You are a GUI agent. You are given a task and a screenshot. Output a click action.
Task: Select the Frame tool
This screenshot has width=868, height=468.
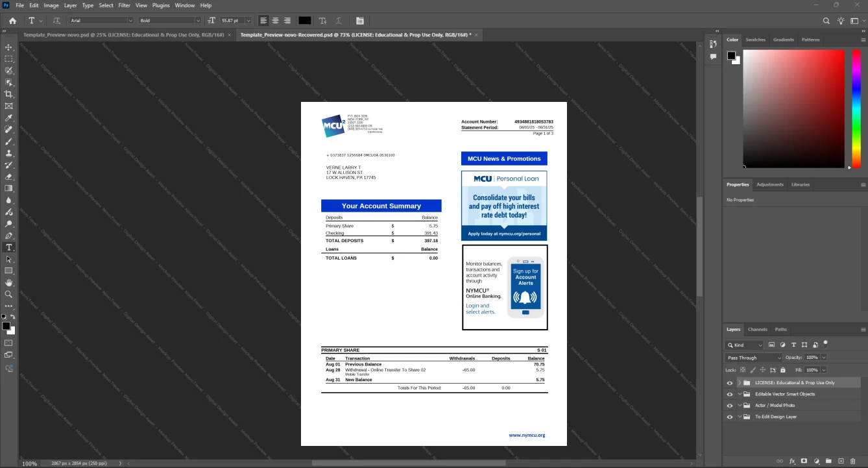coord(8,106)
